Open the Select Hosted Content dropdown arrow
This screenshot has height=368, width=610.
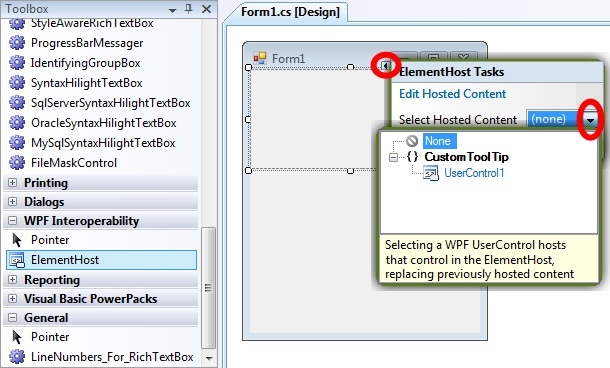pos(591,120)
